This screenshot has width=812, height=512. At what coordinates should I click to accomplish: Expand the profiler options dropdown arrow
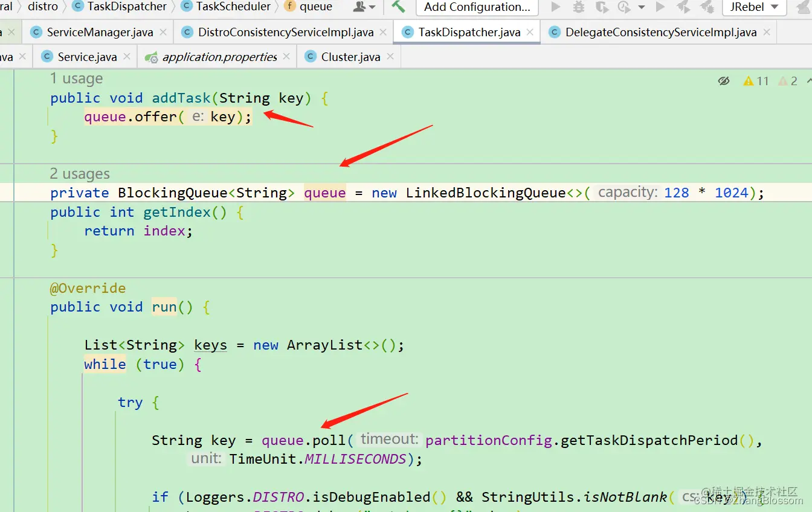tap(641, 7)
